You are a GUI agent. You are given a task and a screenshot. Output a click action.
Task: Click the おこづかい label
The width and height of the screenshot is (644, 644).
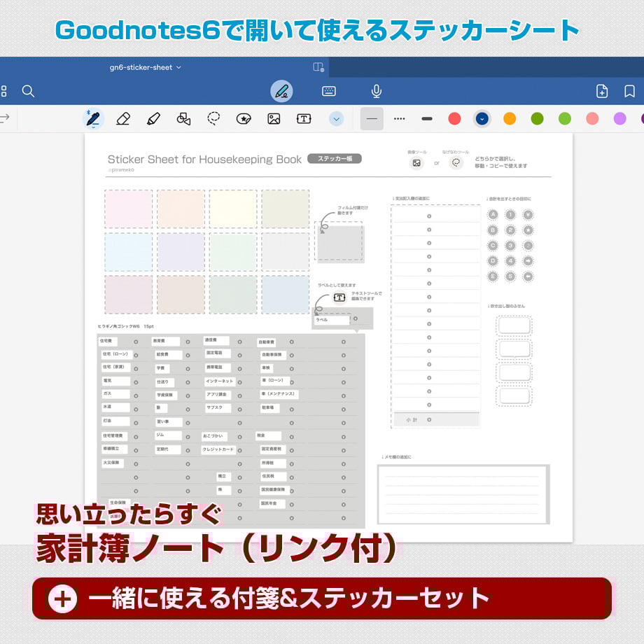click(214, 436)
